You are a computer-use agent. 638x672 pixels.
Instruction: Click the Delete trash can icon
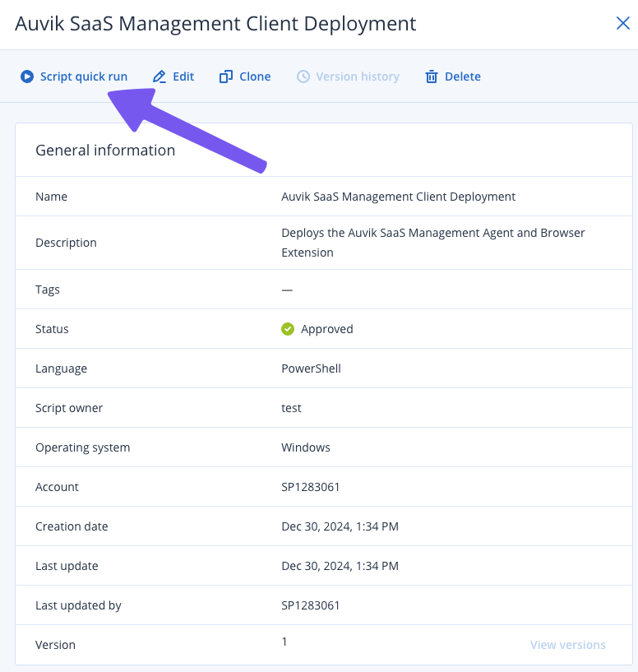(432, 76)
